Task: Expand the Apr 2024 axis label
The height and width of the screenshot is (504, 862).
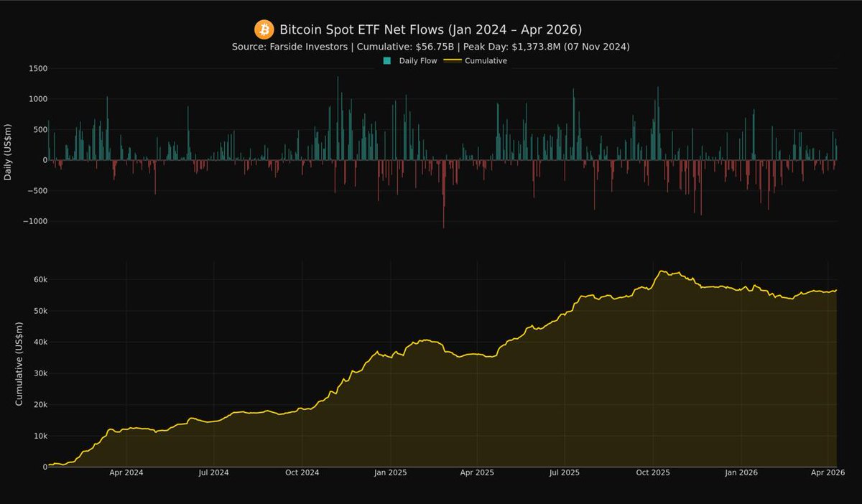Action: pos(127,472)
